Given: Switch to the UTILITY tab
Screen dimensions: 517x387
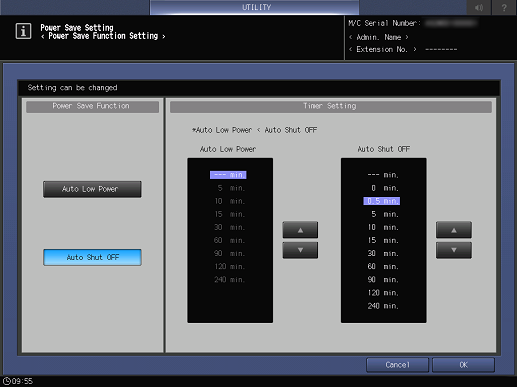Looking at the screenshot, I should 255,7.
